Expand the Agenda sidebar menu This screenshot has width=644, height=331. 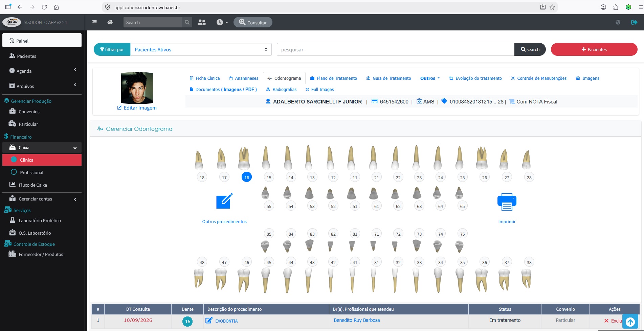coord(42,71)
